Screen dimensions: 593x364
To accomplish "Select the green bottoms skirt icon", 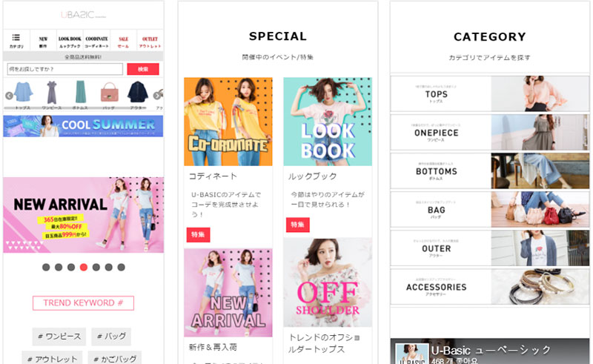I will [80, 92].
